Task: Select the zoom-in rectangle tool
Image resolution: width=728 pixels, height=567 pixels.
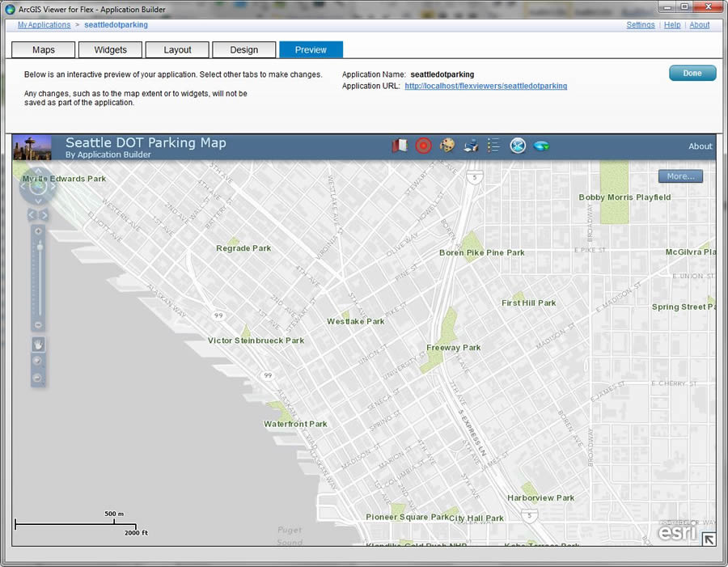Action: [38, 361]
